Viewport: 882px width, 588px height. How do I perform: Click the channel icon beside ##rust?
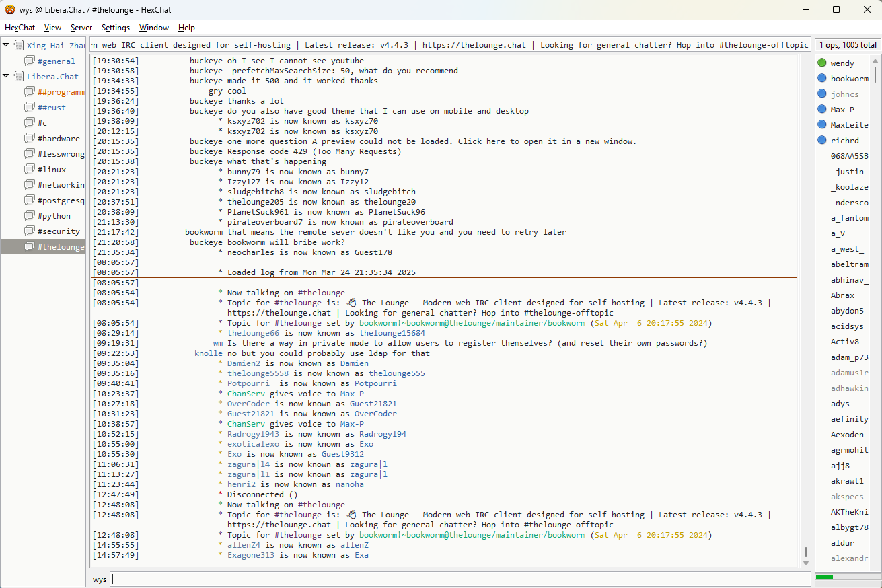[30, 108]
